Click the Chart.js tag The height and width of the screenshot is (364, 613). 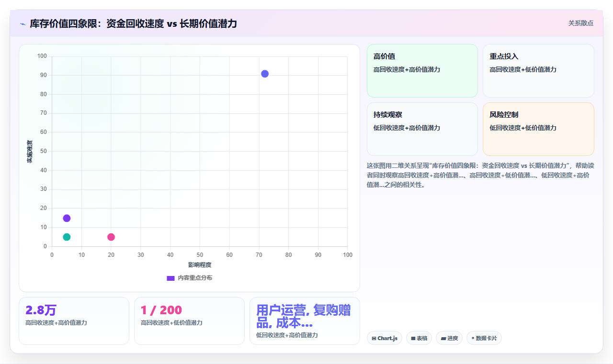(x=385, y=338)
